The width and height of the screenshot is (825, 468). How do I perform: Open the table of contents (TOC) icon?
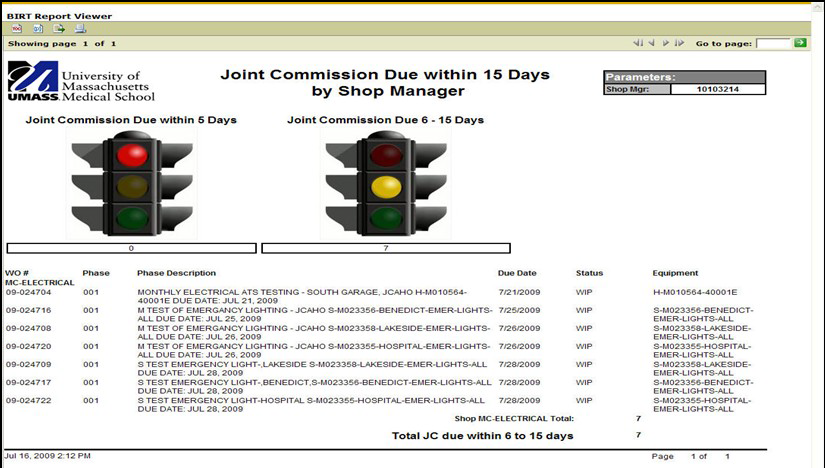pyautogui.click(x=17, y=29)
